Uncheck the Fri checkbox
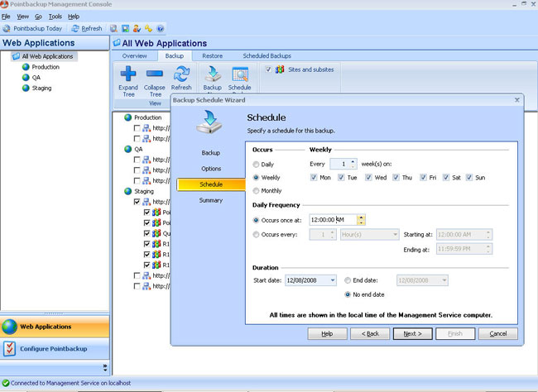The width and height of the screenshot is (538, 392). point(424,177)
